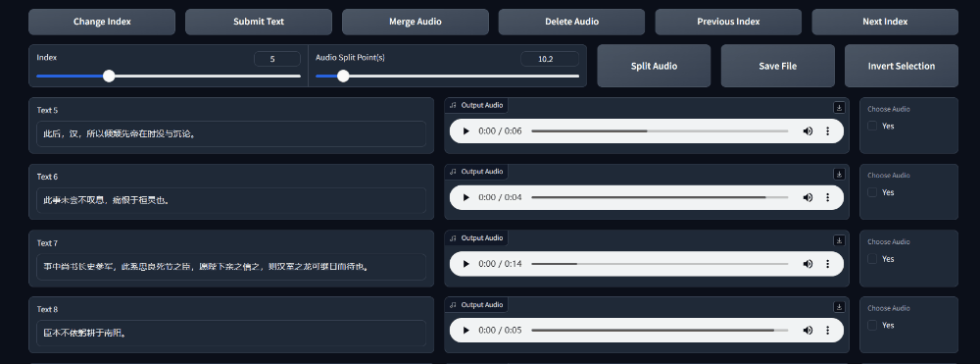
Task: Download the Text 5 output audio
Action: (x=840, y=108)
